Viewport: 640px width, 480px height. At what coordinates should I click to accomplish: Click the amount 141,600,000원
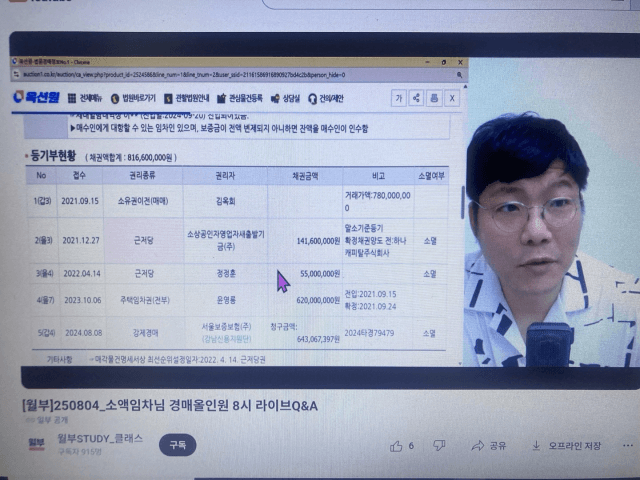(x=318, y=241)
